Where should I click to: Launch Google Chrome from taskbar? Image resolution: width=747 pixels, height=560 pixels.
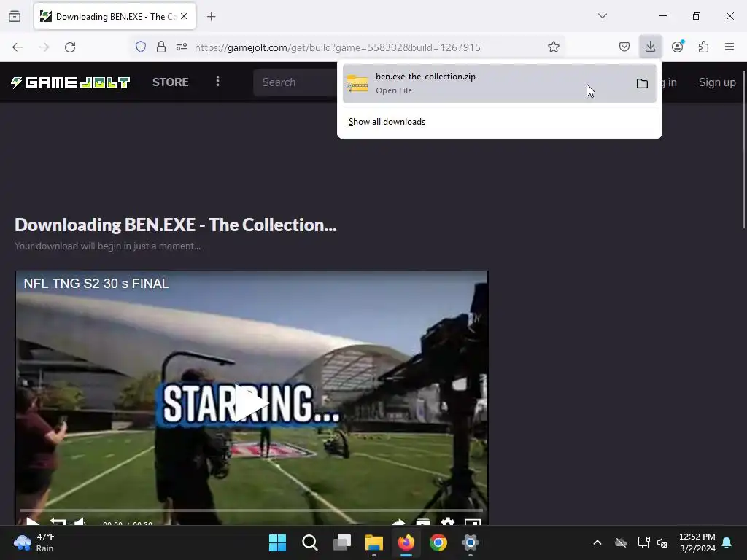click(x=438, y=542)
